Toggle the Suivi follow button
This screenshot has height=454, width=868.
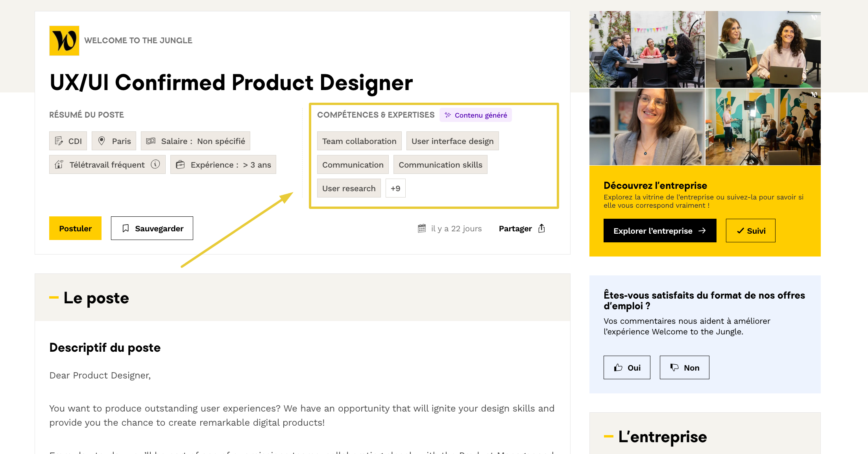750,231
